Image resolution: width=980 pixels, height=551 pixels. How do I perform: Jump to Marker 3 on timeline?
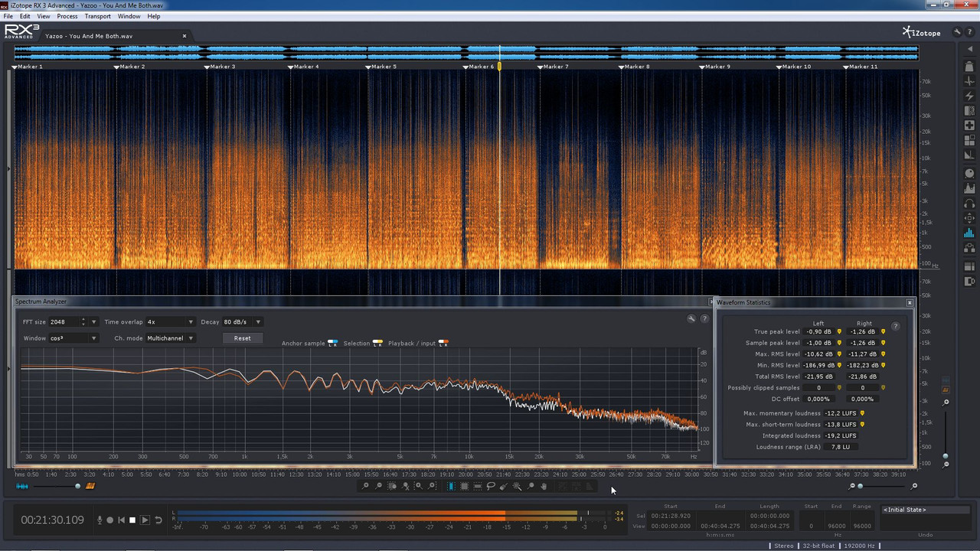(x=222, y=67)
